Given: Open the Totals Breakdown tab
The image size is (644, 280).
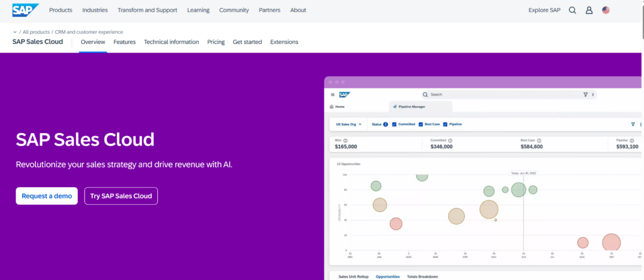Looking at the screenshot, I should 422,277.
